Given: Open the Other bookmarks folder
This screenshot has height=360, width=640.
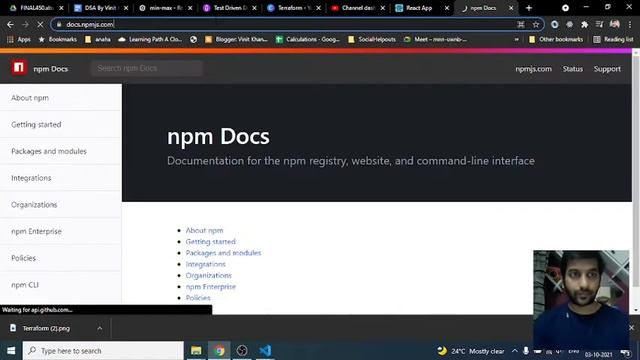Looking at the screenshot, I should (x=556, y=39).
